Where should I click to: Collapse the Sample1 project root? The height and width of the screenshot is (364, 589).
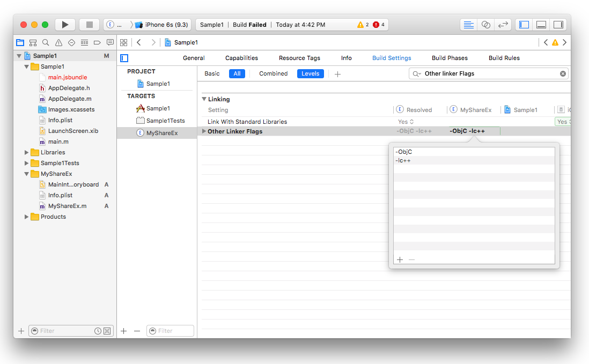[x=19, y=56]
